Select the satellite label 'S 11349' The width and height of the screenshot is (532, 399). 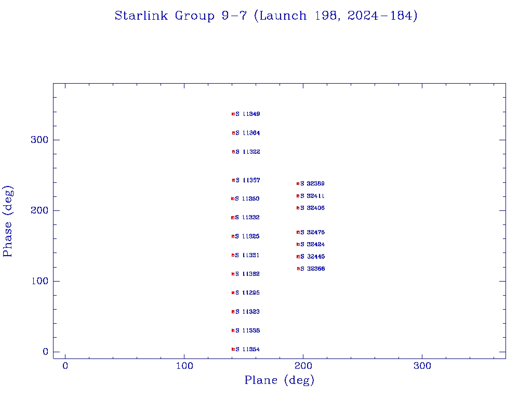(x=248, y=114)
